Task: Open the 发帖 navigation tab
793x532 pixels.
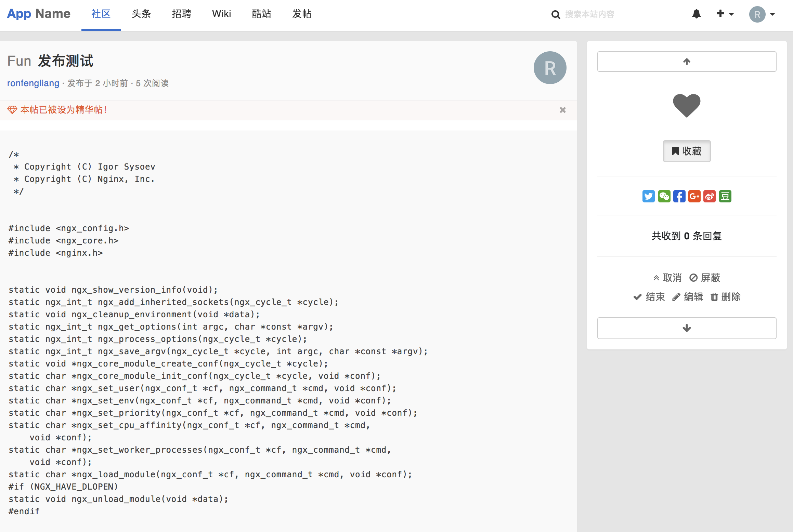Action: pyautogui.click(x=302, y=14)
